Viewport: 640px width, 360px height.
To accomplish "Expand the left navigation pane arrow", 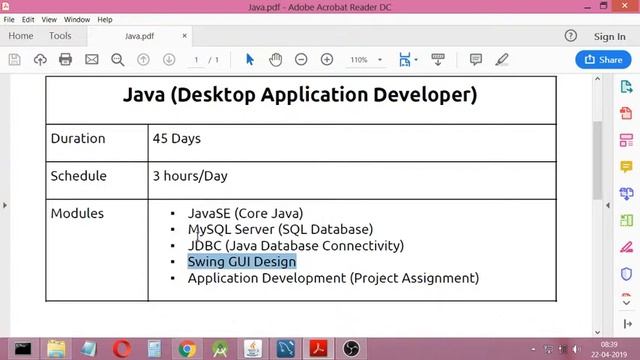I will pyautogui.click(x=5, y=205).
